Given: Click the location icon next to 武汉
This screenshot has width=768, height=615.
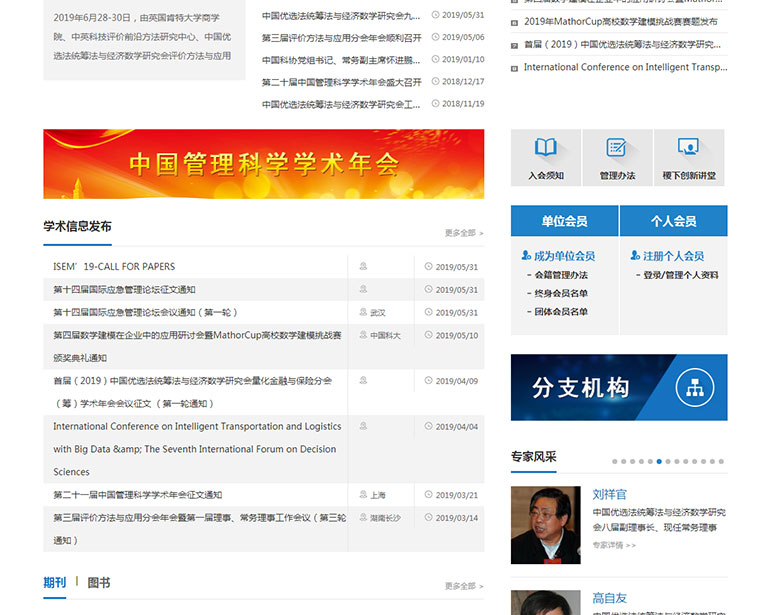Looking at the screenshot, I should click(363, 312).
